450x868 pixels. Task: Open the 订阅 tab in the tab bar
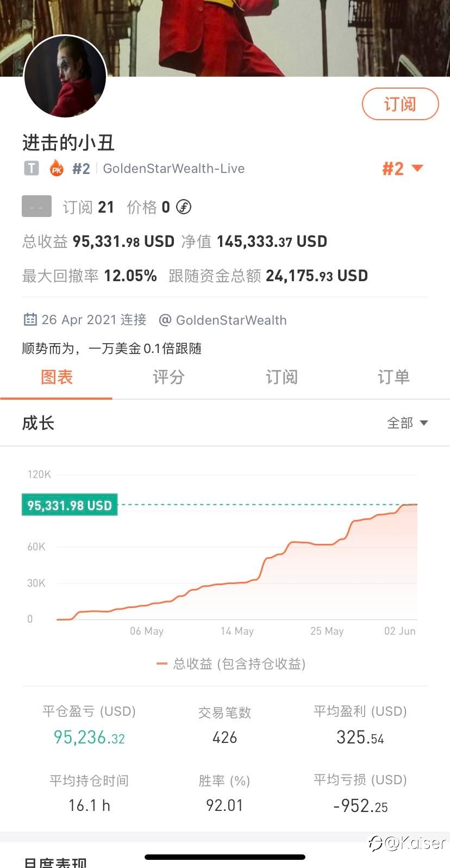(281, 377)
